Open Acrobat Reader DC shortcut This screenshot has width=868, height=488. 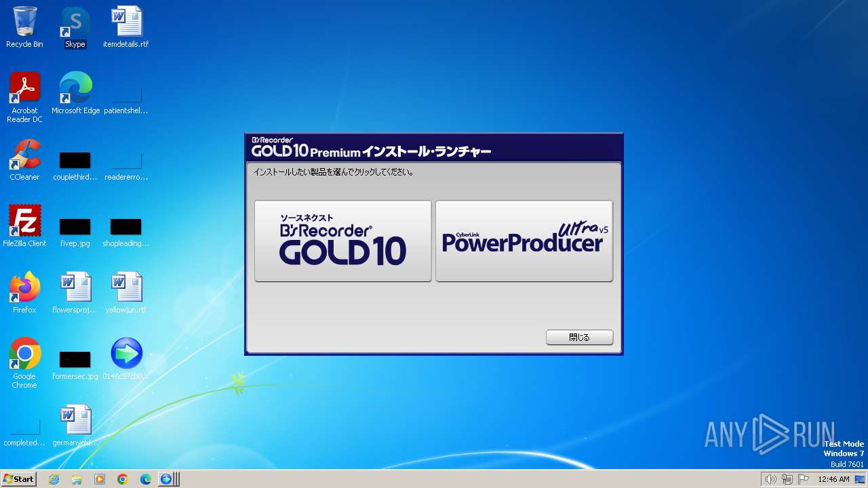coord(24,97)
